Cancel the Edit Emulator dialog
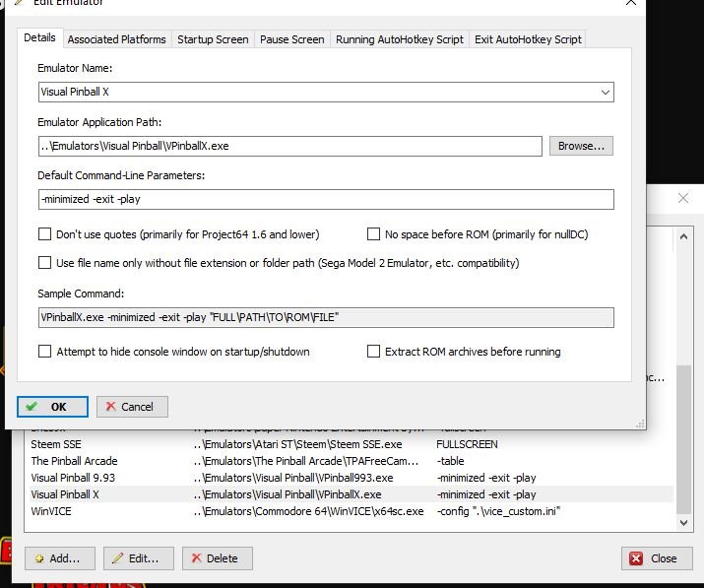This screenshot has width=704, height=588. click(132, 407)
